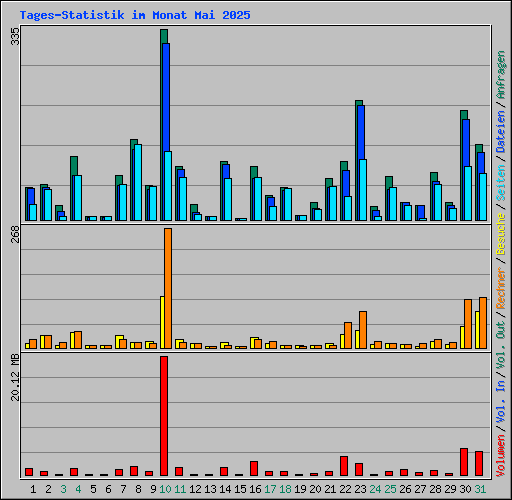512x500 pixels.
Task: Click day label 30 on the x-axis
Action: click(x=465, y=489)
